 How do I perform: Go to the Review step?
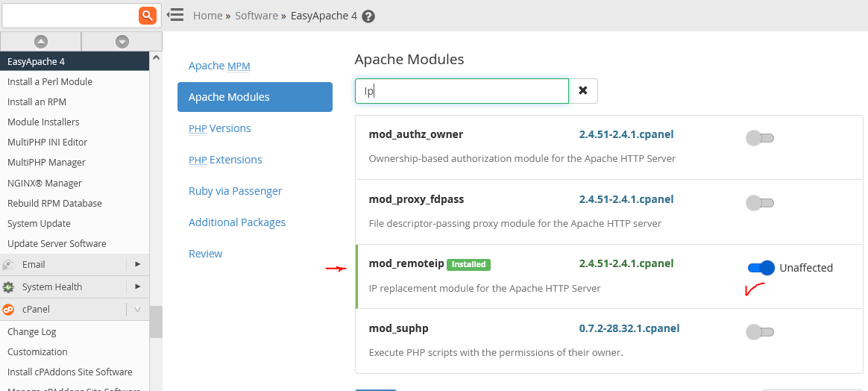click(x=205, y=254)
